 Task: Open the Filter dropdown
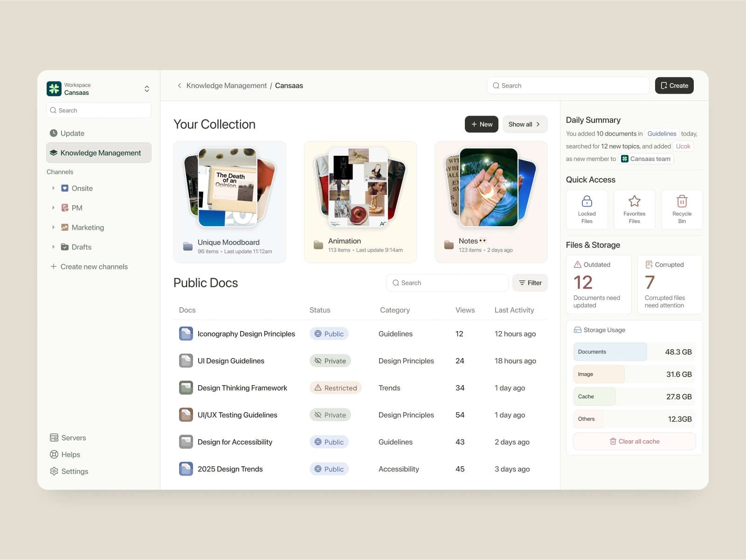(x=530, y=283)
